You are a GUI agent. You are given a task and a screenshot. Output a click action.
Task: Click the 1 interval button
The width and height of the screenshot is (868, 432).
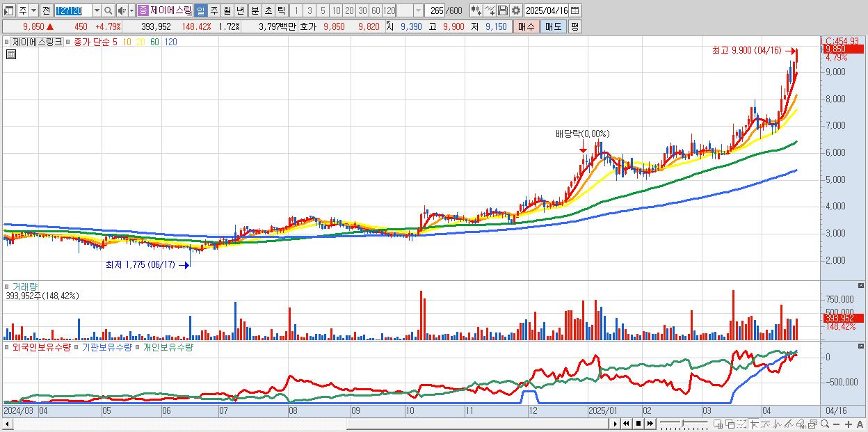[296, 10]
